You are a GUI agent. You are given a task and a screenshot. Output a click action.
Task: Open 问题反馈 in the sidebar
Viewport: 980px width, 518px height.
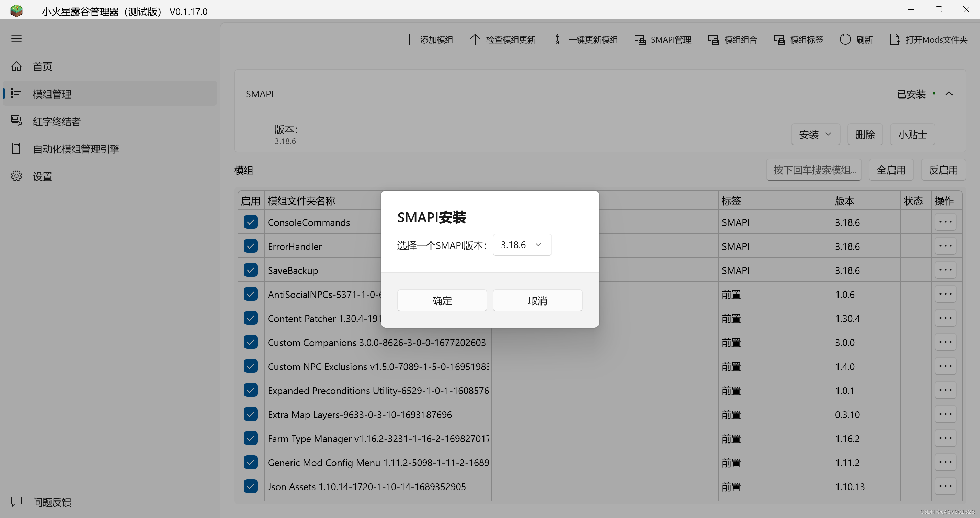click(110, 502)
